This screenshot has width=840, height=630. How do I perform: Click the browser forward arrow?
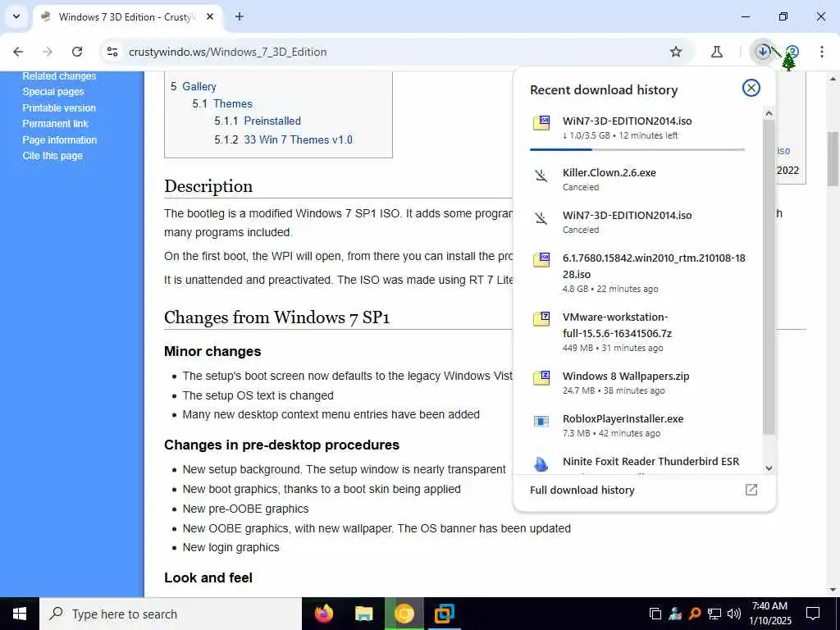(x=48, y=52)
